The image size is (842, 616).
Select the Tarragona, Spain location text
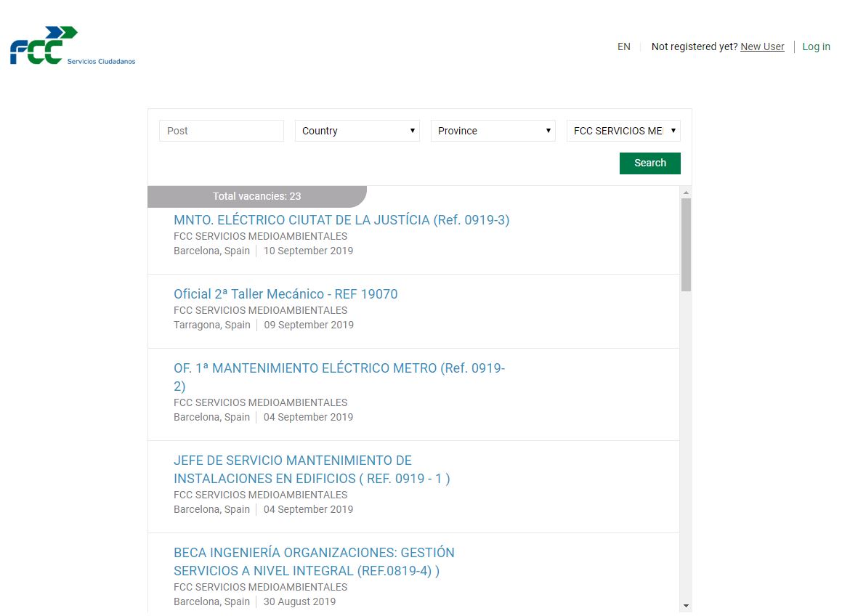tap(211, 325)
